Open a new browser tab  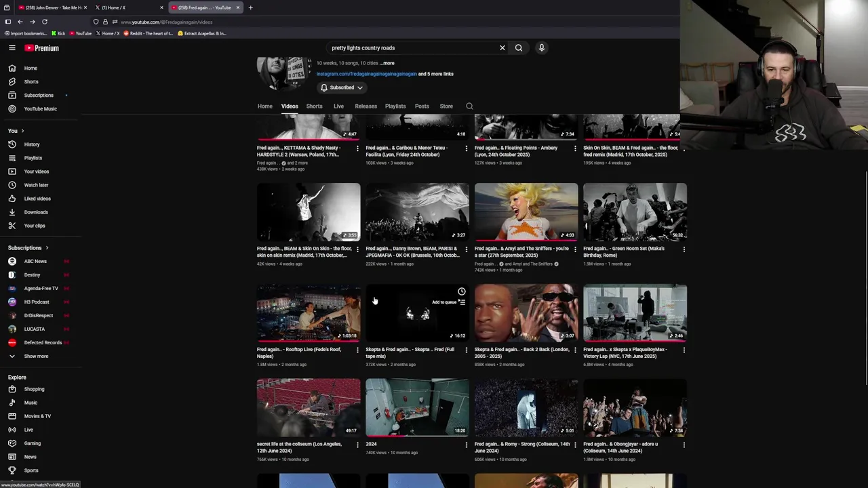[x=250, y=7]
